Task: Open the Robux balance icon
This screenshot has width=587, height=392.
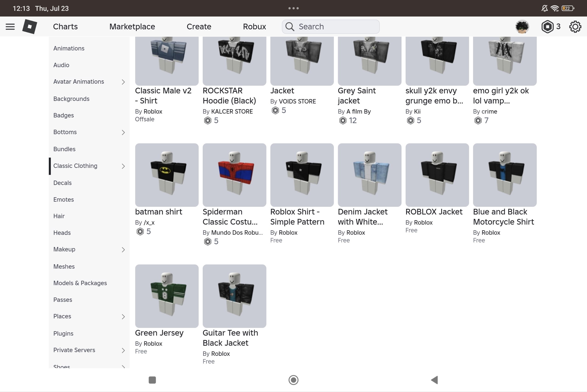Action: pos(547,27)
